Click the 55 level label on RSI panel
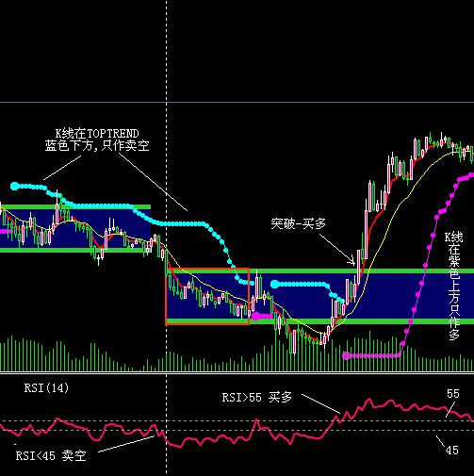This screenshot has width=474, height=476. (x=453, y=394)
